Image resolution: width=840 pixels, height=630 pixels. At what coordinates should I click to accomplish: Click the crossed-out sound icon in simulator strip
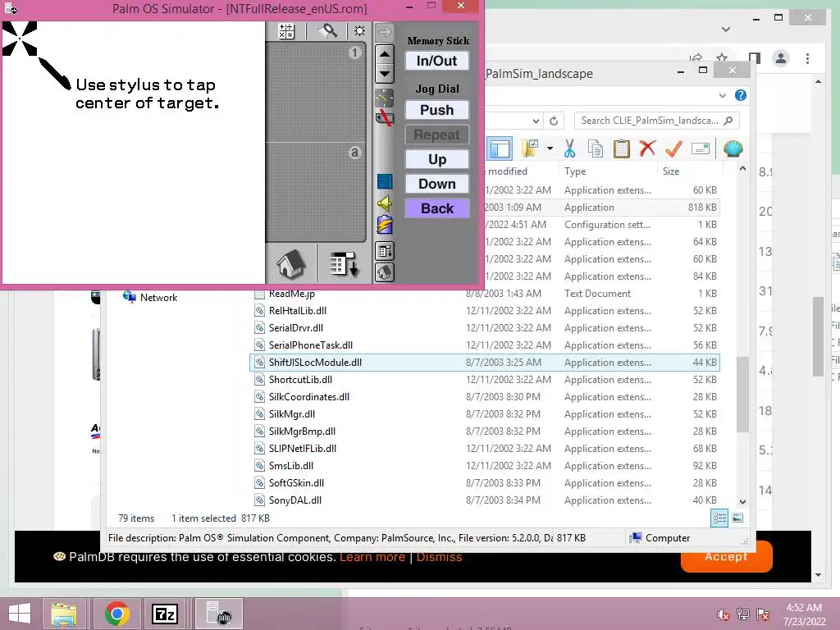[x=384, y=116]
